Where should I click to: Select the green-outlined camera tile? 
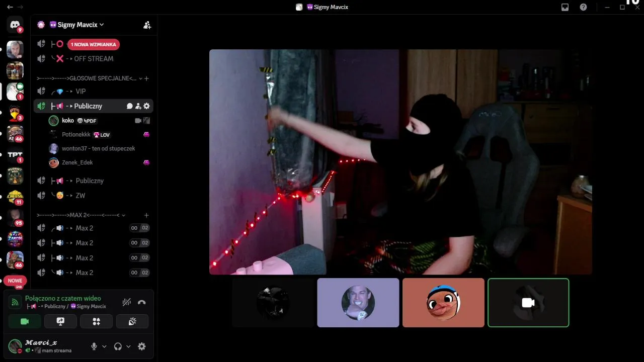(x=528, y=303)
